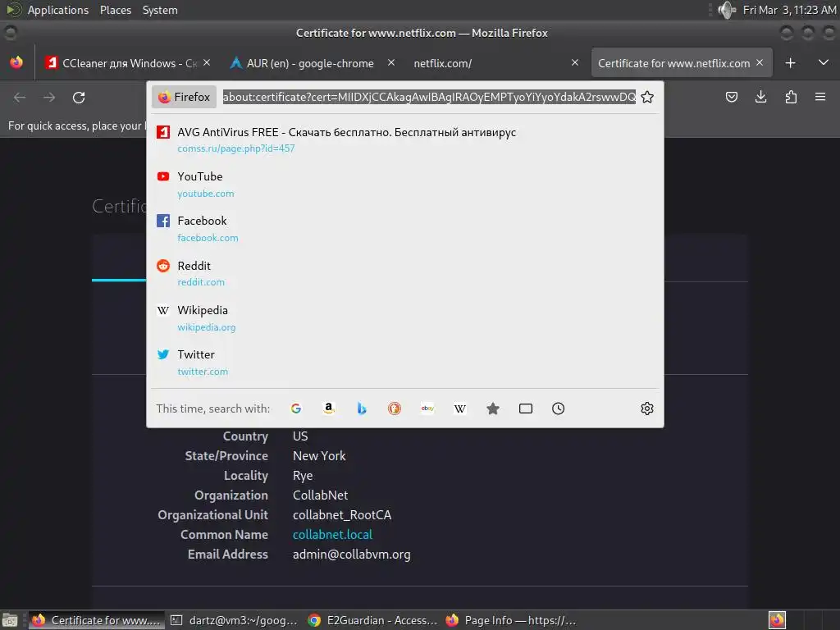
Task: Show desktop via bottom-left panel icon
Action: (x=10, y=620)
